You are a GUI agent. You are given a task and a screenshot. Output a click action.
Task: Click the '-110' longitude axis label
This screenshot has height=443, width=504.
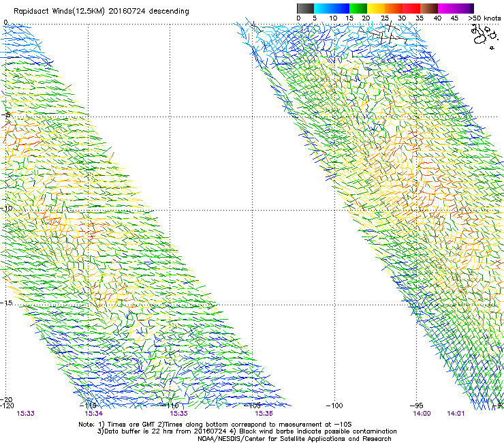(170, 406)
